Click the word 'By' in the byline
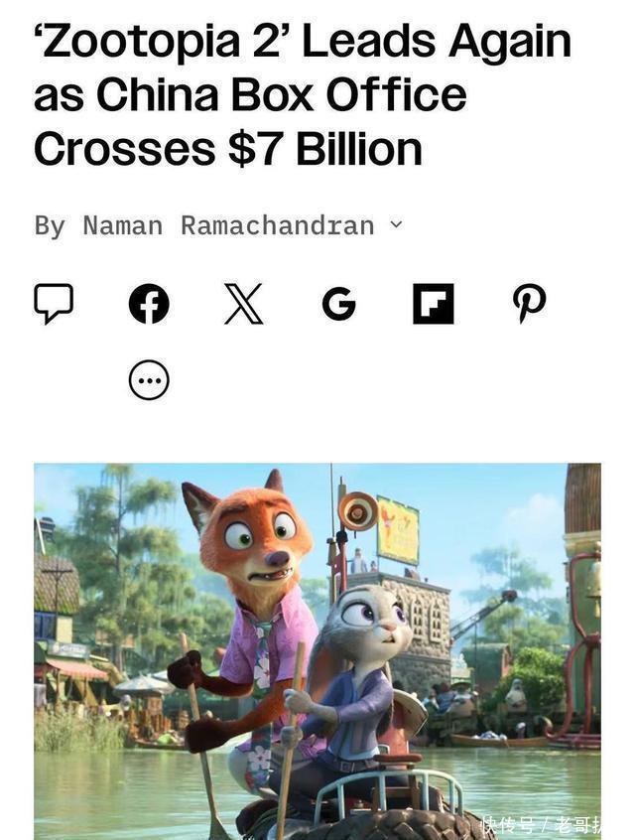Viewport: 635px width, 840px height. pyautogui.click(x=50, y=225)
